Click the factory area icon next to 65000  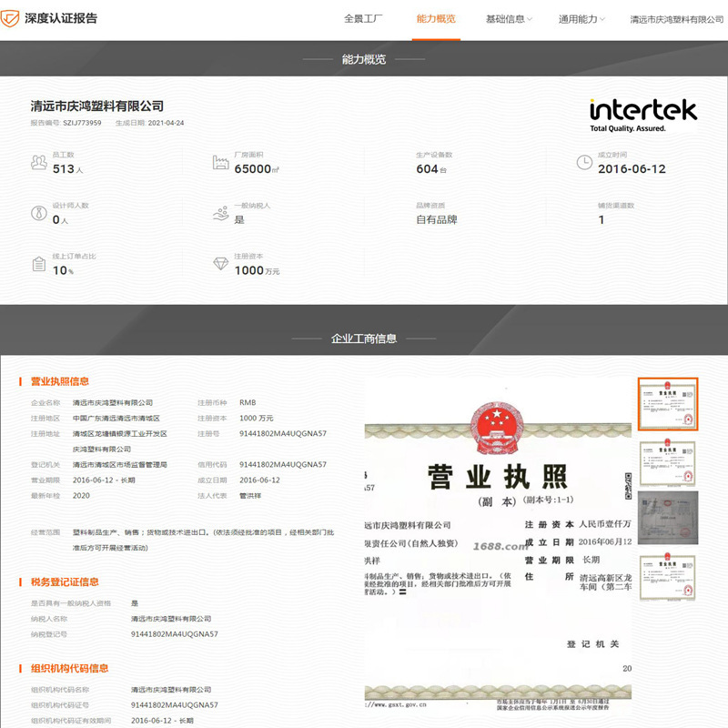[x=220, y=163]
